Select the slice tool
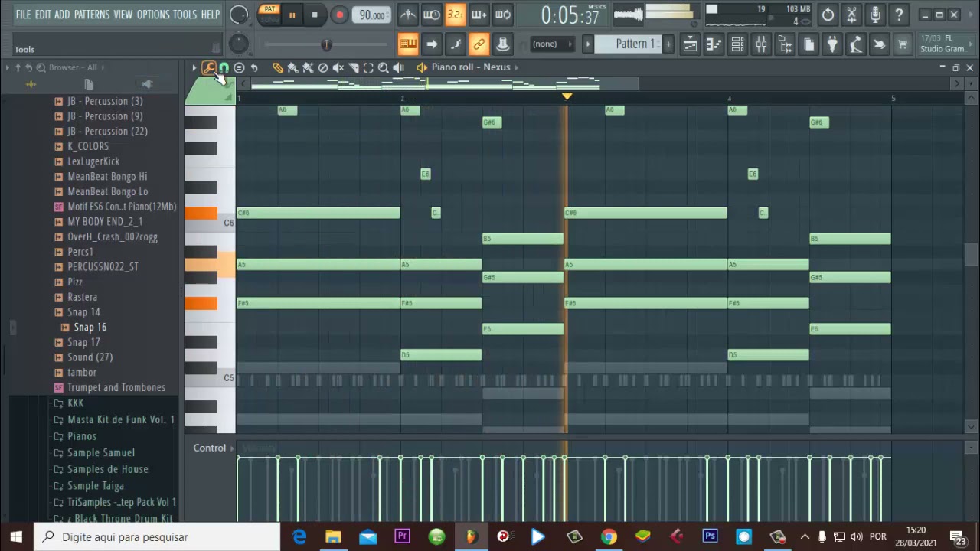Screen dimensions: 980x551 [x=354, y=67]
